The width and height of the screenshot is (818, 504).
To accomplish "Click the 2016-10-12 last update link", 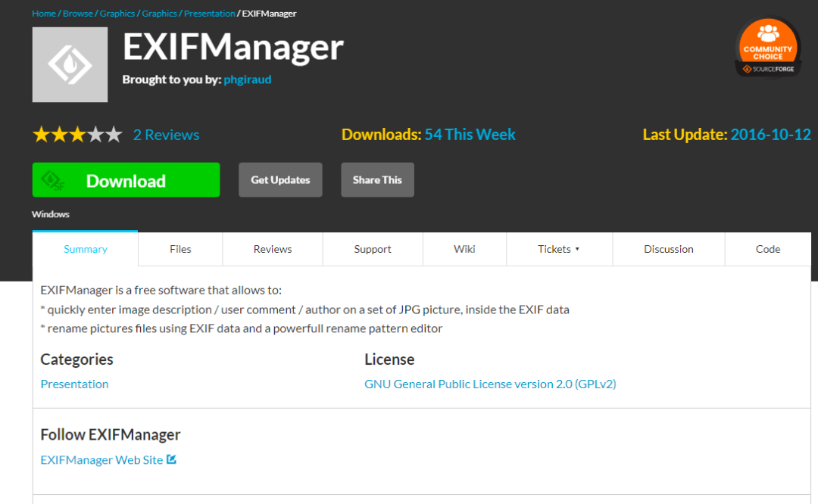I will [x=770, y=135].
